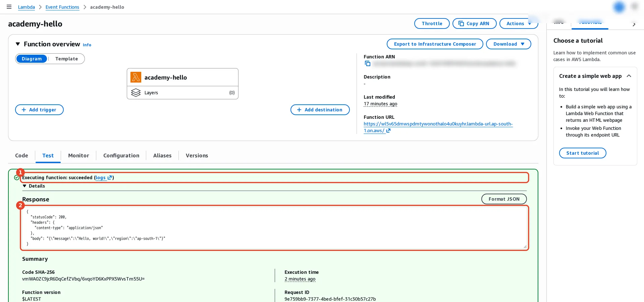Image resolution: width=644 pixels, height=302 pixels.
Task: Open the Actions dropdown menu
Action: coord(519,23)
